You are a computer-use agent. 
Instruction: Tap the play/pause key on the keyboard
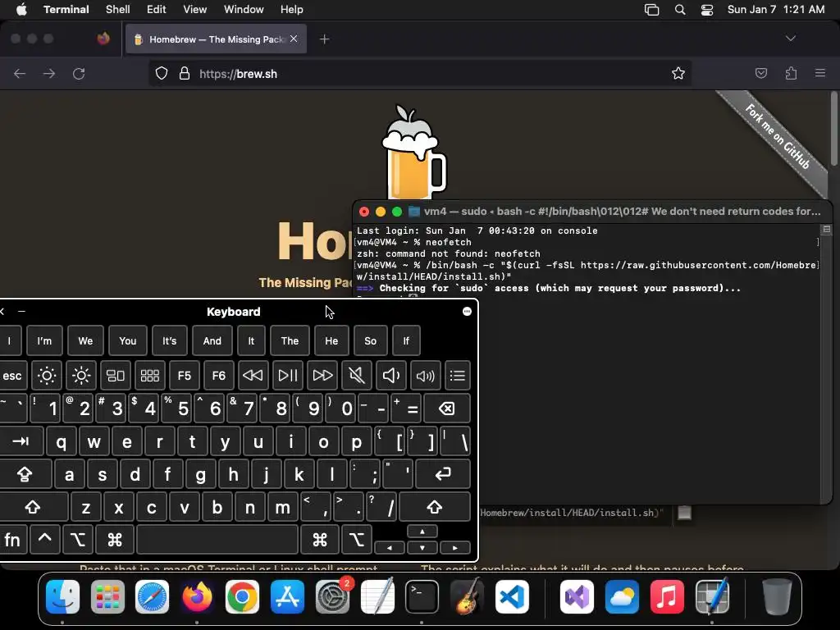coord(288,376)
